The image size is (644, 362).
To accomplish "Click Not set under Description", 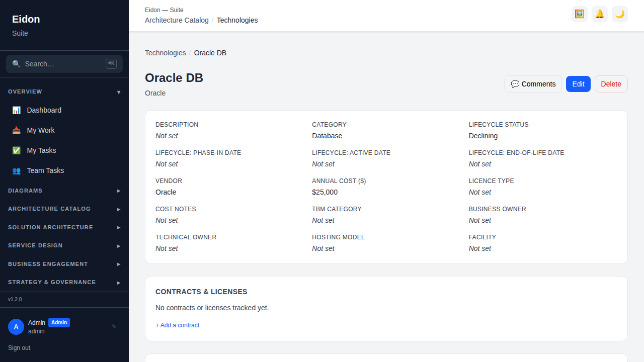I will pos(167,136).
